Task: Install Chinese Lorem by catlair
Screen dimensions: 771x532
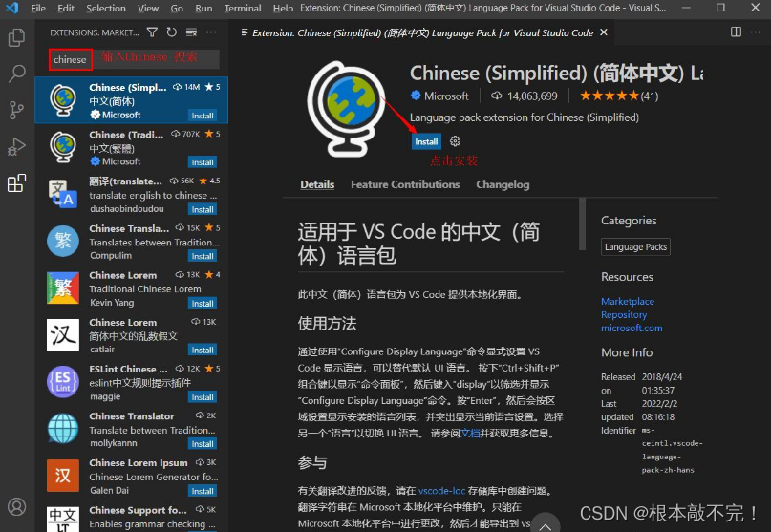Action: 203,351
